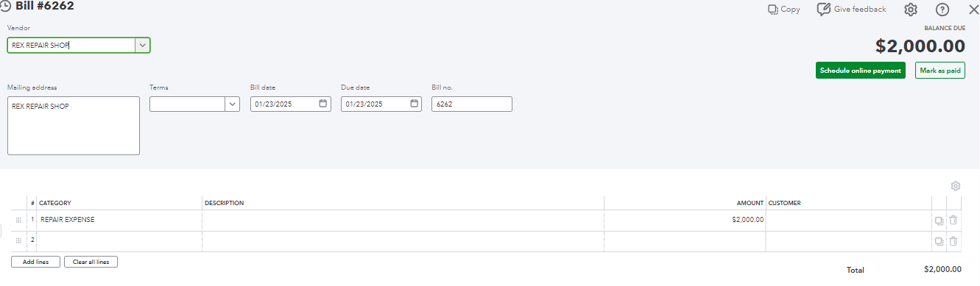The height and width of the screenshot is (286, 980).
Task: Add lines to the category table
Action: (35, 262)
